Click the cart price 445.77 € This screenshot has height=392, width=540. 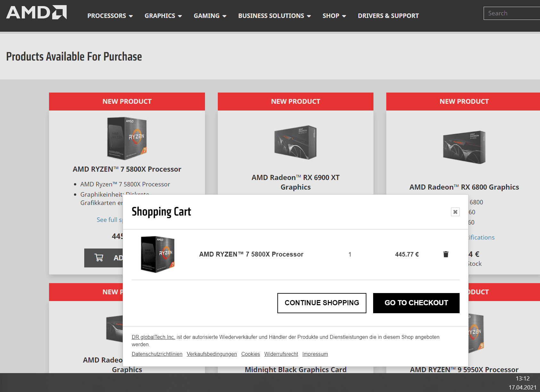(x=407, y=254)
